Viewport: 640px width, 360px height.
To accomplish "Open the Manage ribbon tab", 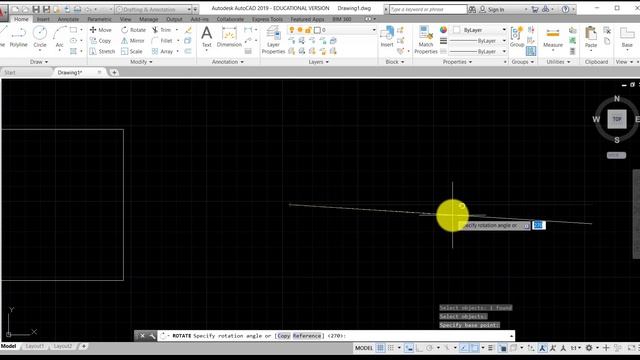I will pos(149,19).
